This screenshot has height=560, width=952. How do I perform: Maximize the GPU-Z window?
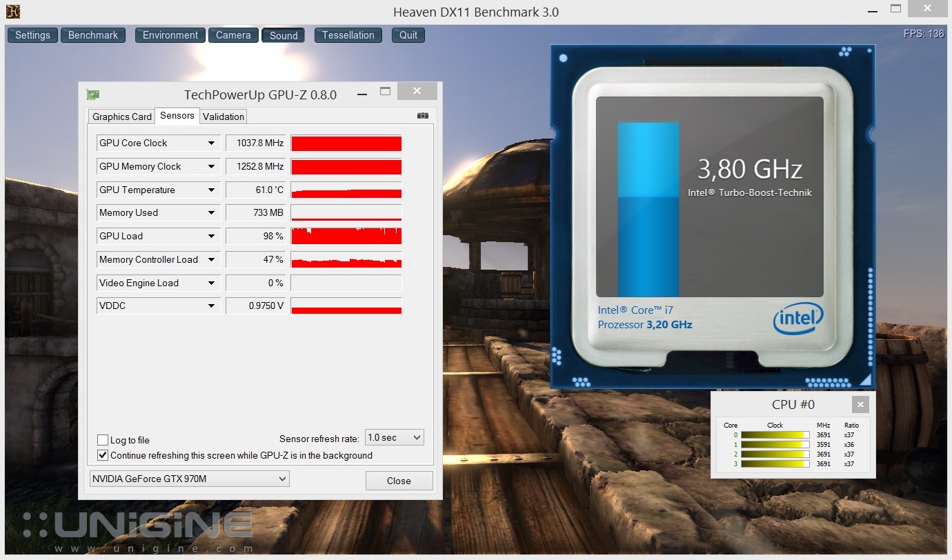click(385, 91)
